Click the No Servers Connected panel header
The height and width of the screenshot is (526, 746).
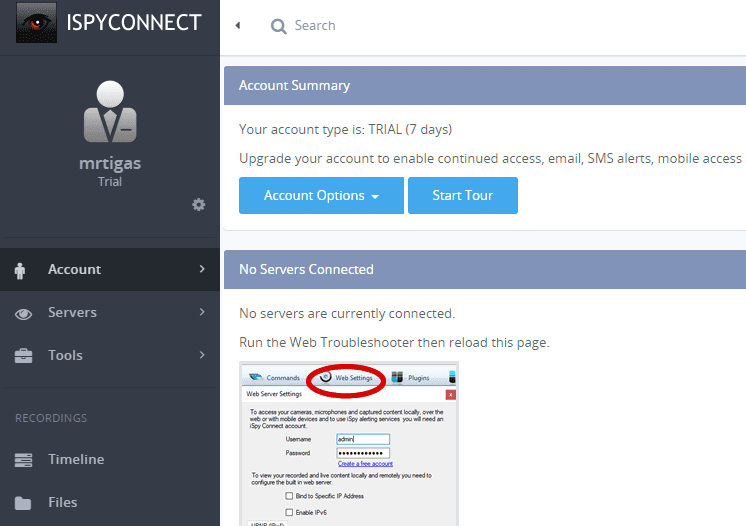485,269
